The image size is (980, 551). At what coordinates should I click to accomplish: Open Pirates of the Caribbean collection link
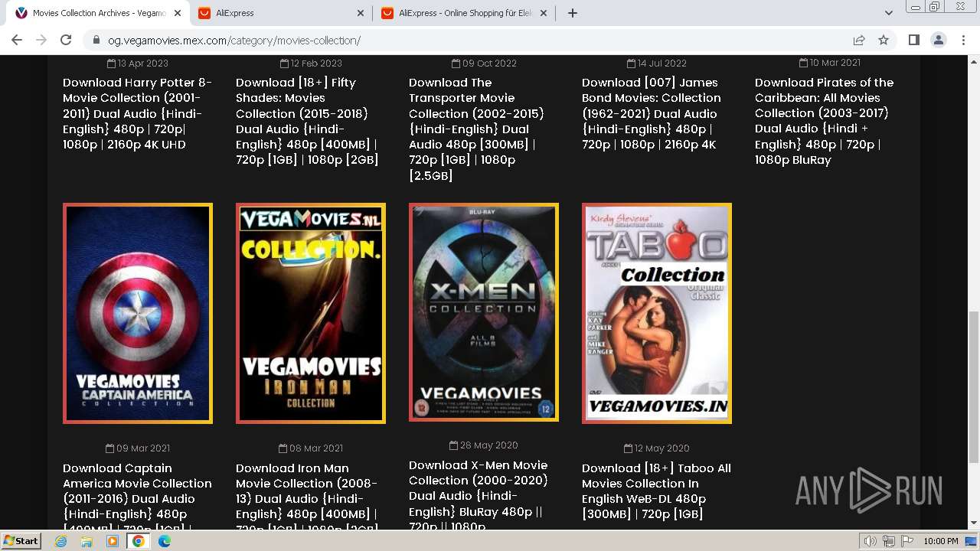[x=825, y=121]
